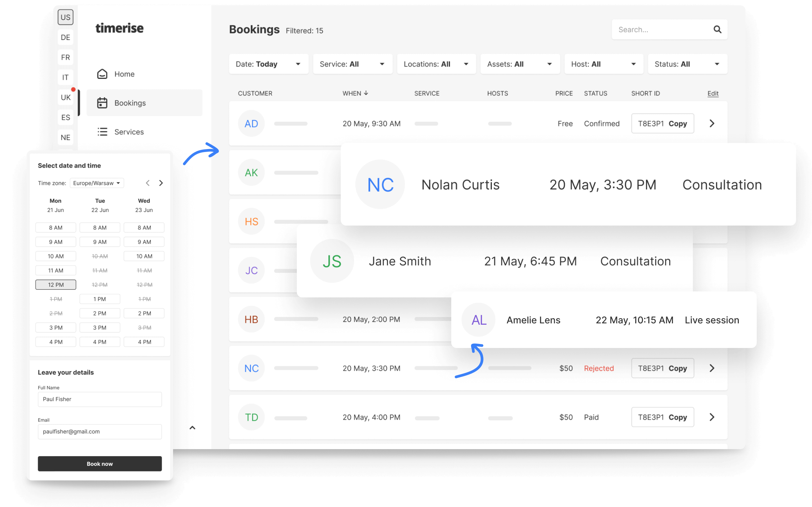Click the AD customer avatar
The height and width of the screenshot is (507, 812).
251,123
